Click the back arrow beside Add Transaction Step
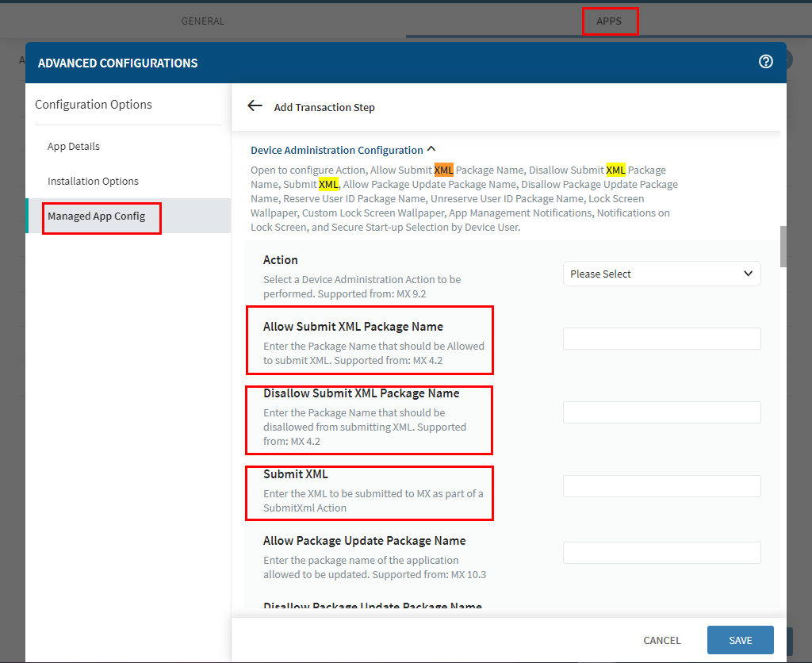Viewport: 812px width, 663px height. [x=255, y=106]
